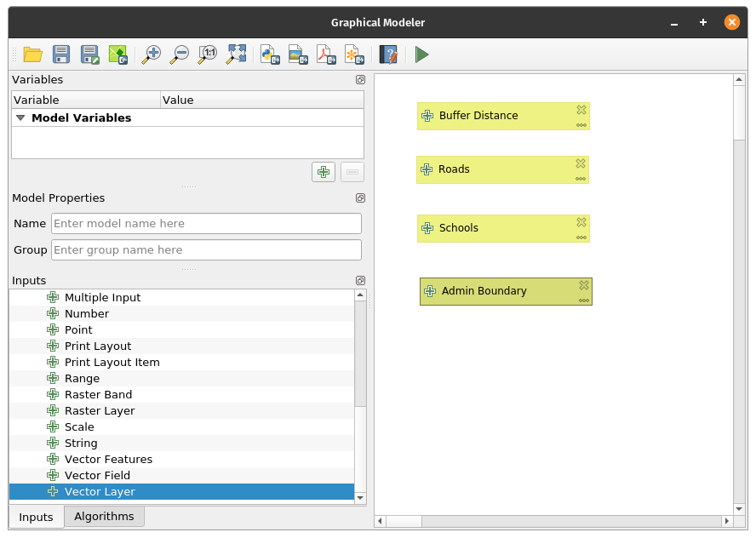
Task: Click the model Name input field
Action: click(x=206, y=224)
